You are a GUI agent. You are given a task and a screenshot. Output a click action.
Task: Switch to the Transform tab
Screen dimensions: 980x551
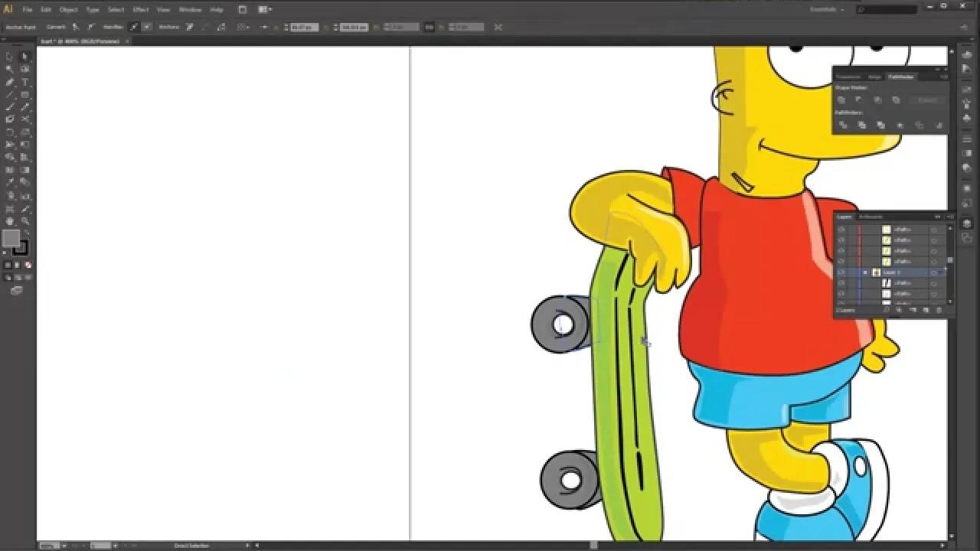[x=848, y=77]
